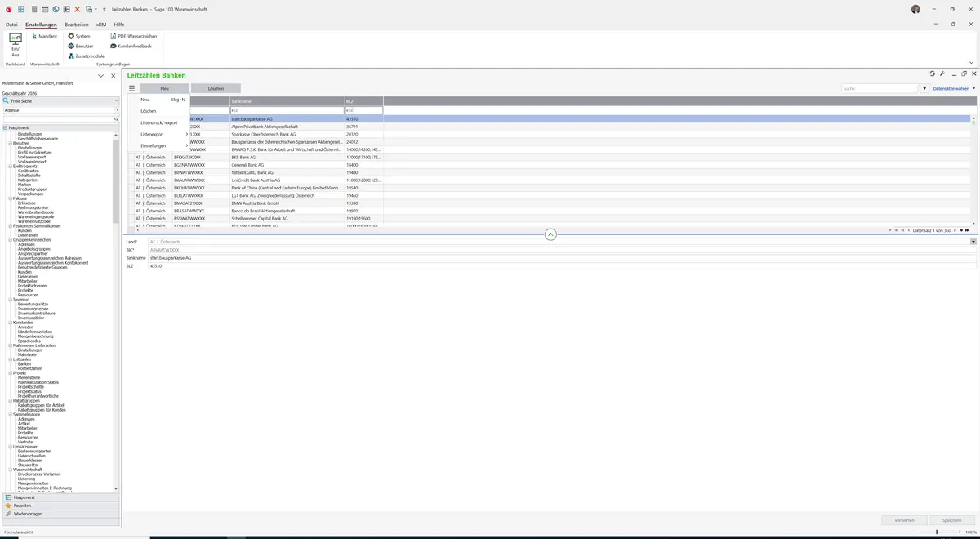980x539 pixels.
Task: Switch to the Bearbeiten ribbon tab
Action: (x=77, y=24)
